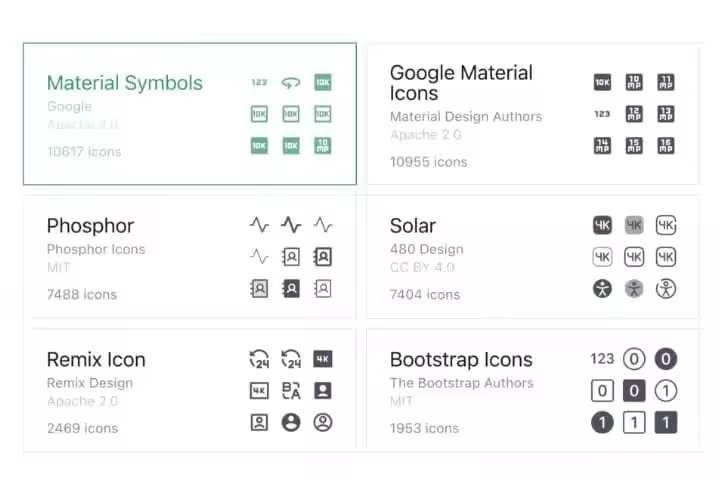Click the 16mp icon in Google Material Icons

pos(666,146)
